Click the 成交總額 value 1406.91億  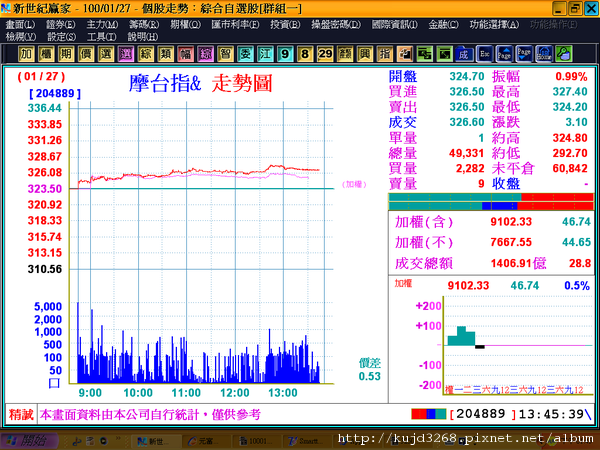coord(518,263)
